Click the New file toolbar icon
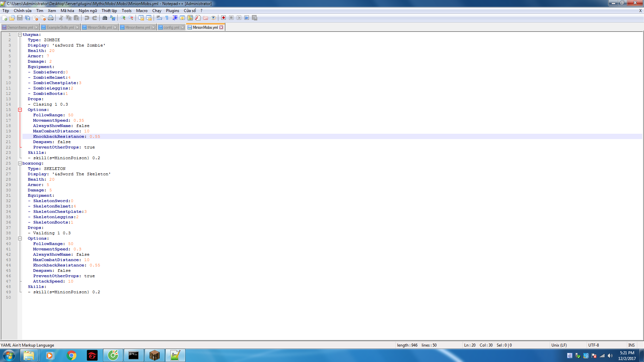 [4, 18]
